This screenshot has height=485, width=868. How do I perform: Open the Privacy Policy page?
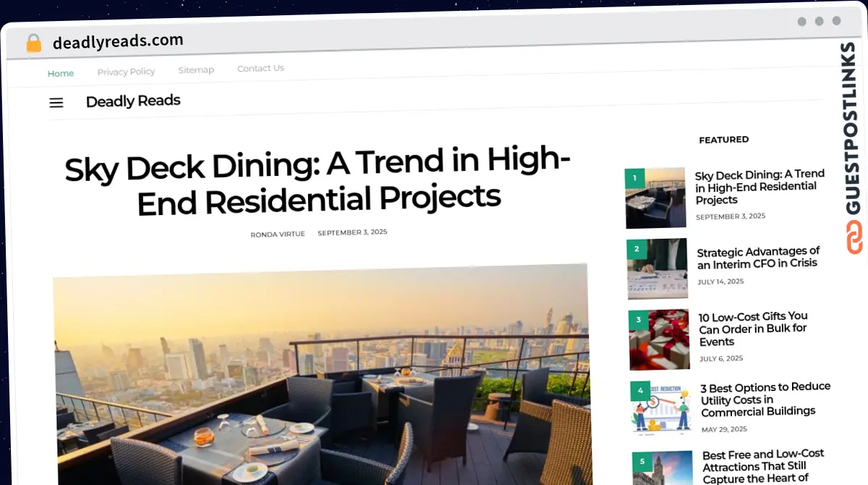(x=126, y=72)
